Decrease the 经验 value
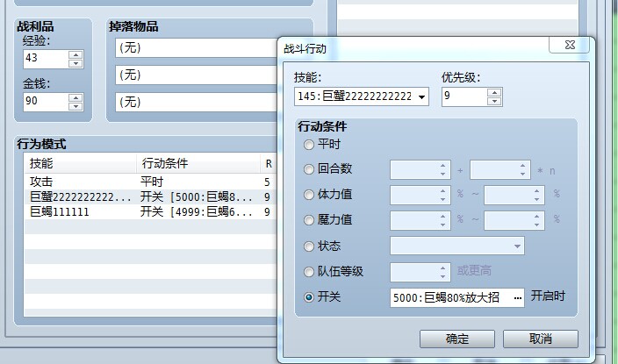The width and height of the screenshot is (618, 364). click(75, 63)
